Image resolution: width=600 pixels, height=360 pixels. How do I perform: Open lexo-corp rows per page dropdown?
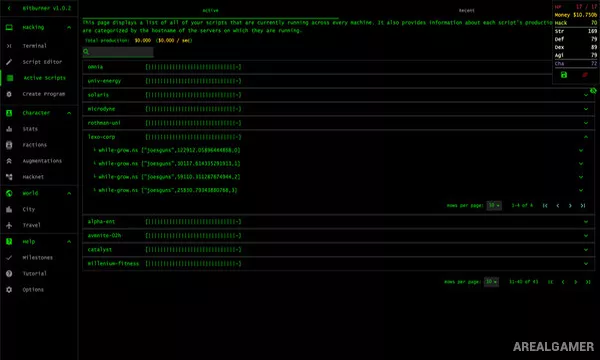coord(494,205)
